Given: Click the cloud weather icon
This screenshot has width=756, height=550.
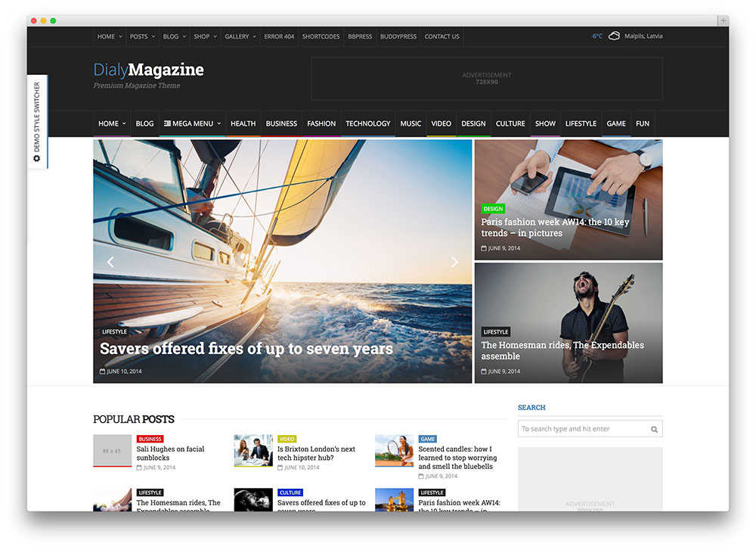Looking at the screenshot, I should pos(614,36).
